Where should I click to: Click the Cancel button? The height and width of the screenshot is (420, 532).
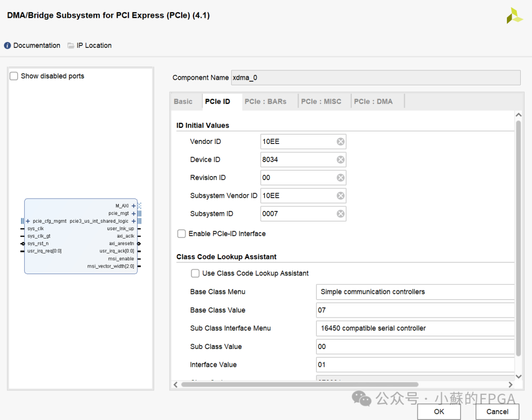[498, 412]
